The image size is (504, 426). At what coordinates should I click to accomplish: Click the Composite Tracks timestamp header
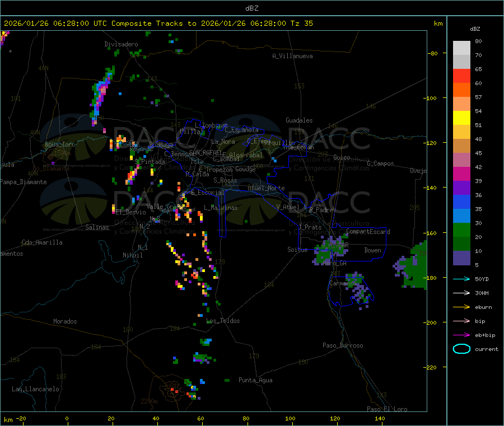coord(158,24)
